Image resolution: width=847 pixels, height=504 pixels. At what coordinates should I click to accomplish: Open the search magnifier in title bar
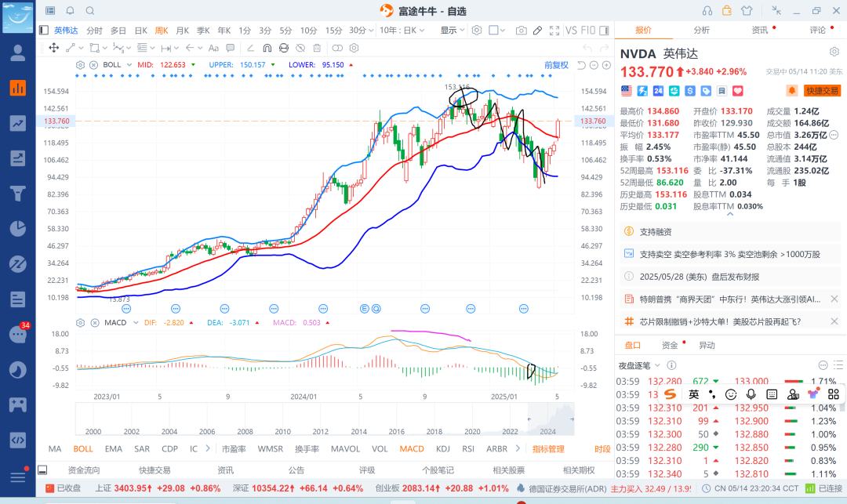pos(89,10)
